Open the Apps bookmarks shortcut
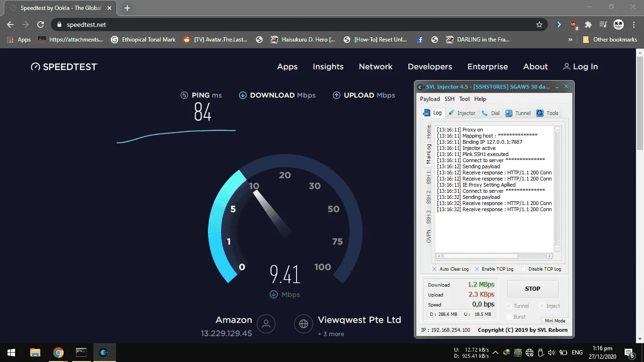Viewport: 644px width, 362px height. (x=19, y=40)
